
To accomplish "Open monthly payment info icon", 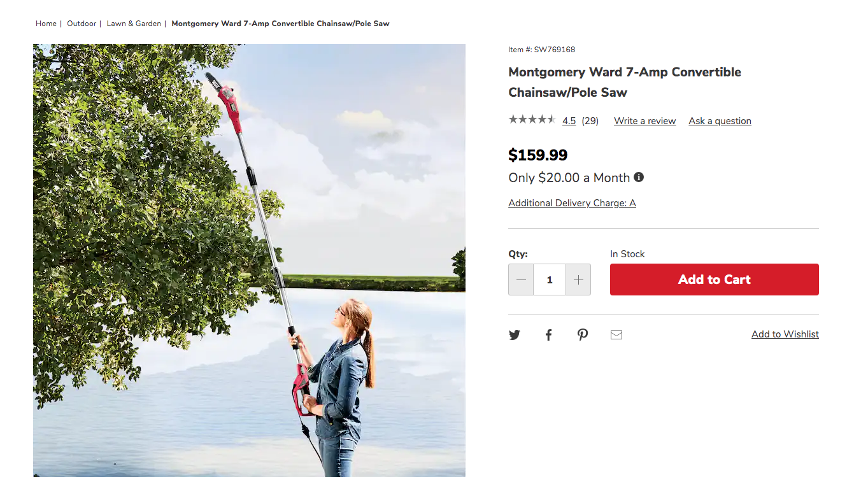I will point(639,177).
